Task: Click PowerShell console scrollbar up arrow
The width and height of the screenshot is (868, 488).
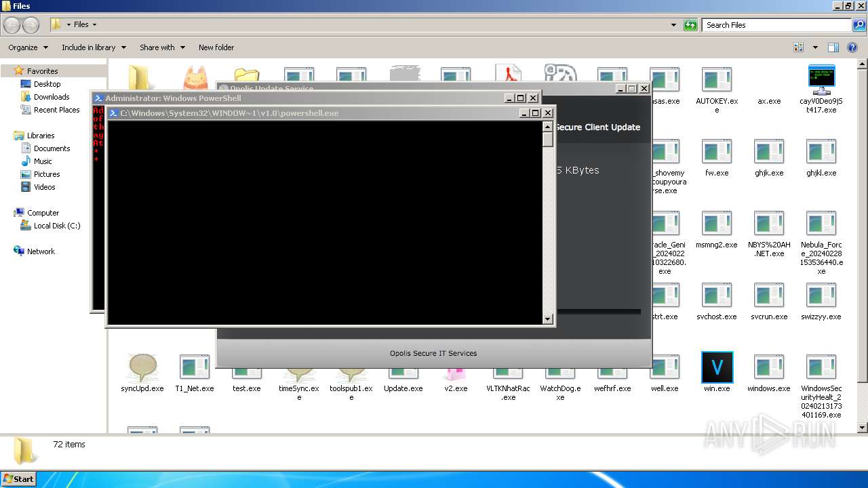Action: [547, 127]
